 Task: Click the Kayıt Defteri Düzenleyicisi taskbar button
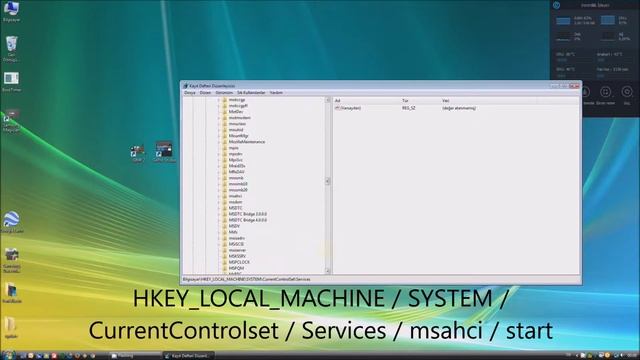click(188, 356)
